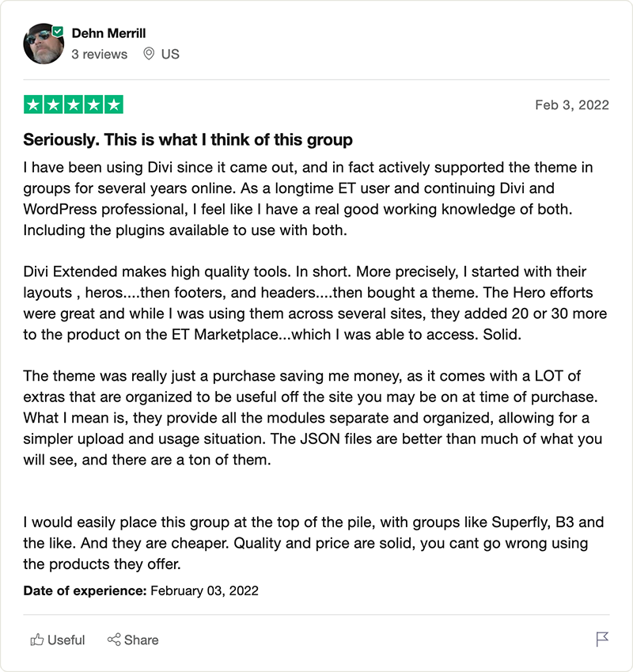This screenshot has height=672, width=633.
Task: Click the Share network icon
Action: [114, 640]
